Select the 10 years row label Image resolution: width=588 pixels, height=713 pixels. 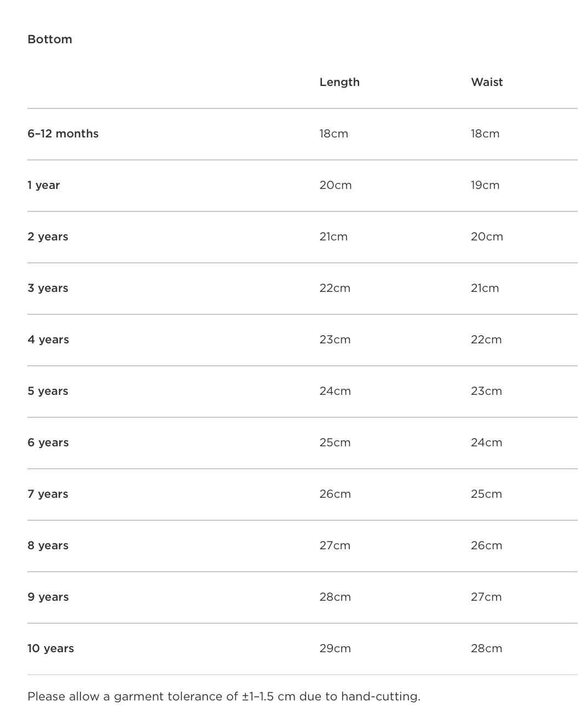(51, 648)
